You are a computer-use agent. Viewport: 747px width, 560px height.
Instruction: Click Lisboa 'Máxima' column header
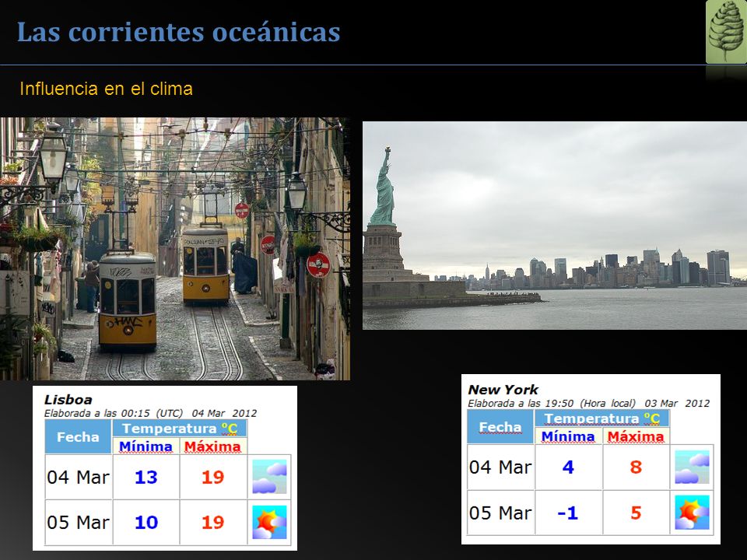tap(213, 446)
